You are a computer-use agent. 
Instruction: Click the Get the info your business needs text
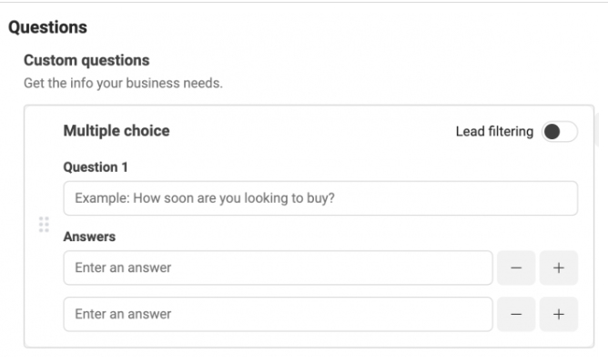(x=123, y=83)
